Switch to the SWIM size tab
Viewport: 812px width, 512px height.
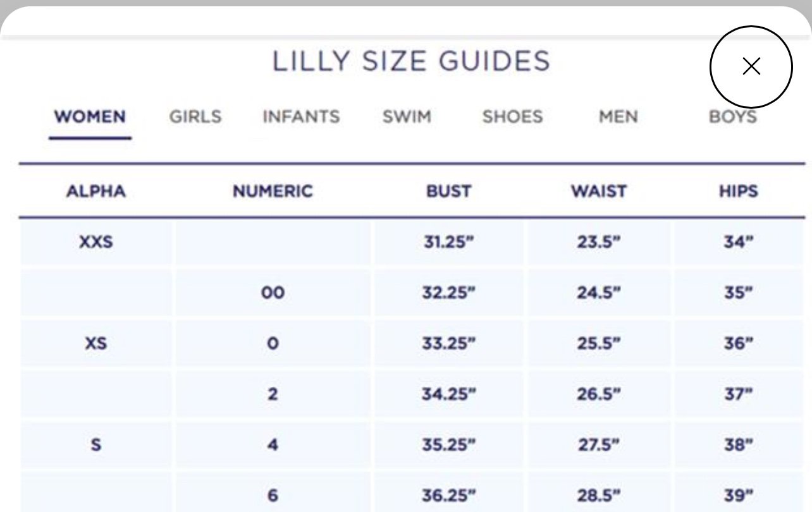click(x=407, y=117)
